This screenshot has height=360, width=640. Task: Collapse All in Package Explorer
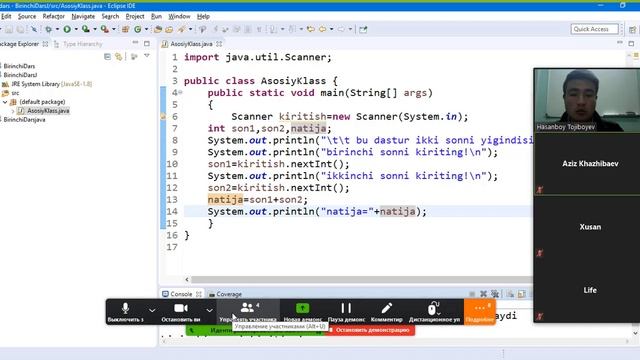pyautogui.click(x=107, y=56)
